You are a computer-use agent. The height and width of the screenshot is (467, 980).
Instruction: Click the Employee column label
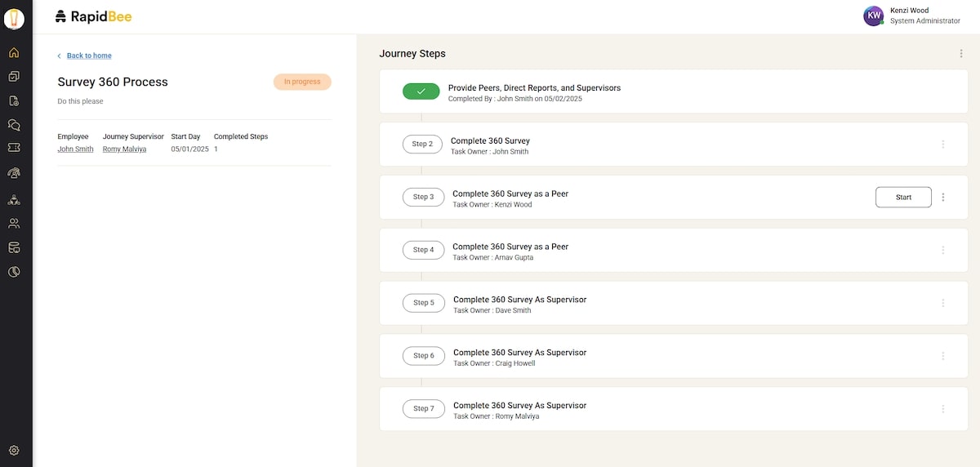click(x=73, y=136)
